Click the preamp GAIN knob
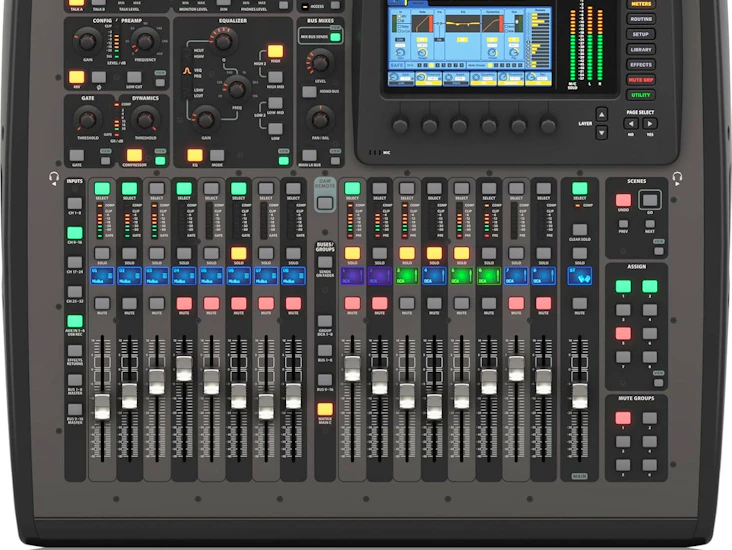This screenshot has height=550, width=732. (x=87, y=41)
